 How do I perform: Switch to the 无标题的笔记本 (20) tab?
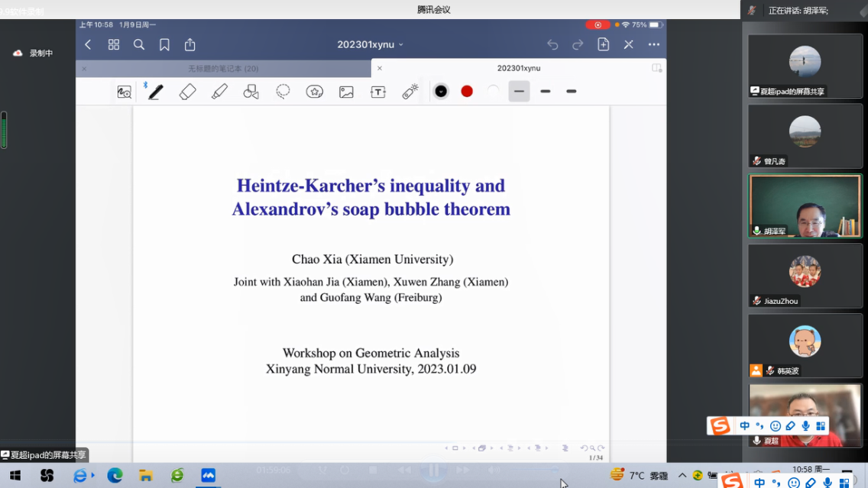tap(223, 69)
